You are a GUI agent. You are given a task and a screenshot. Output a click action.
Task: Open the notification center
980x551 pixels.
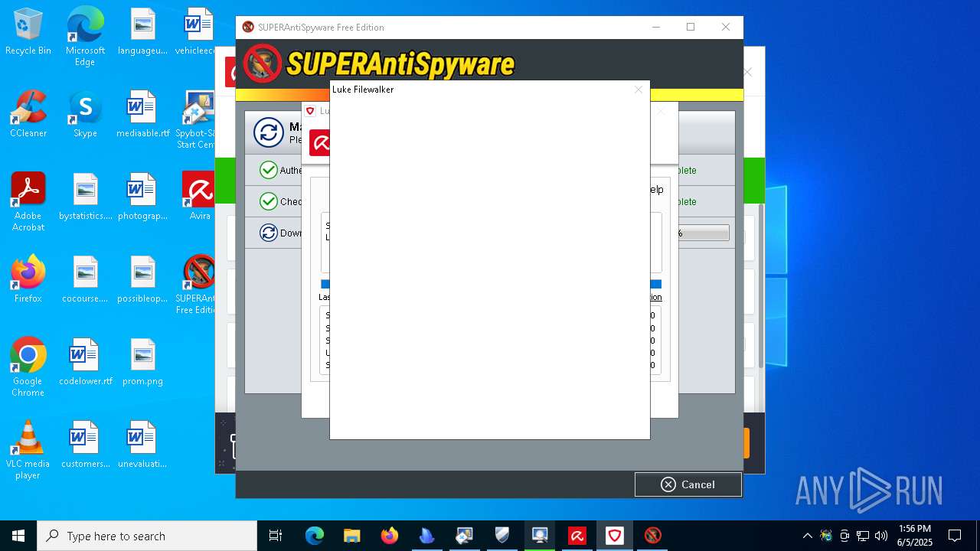(x=955, y=536)
